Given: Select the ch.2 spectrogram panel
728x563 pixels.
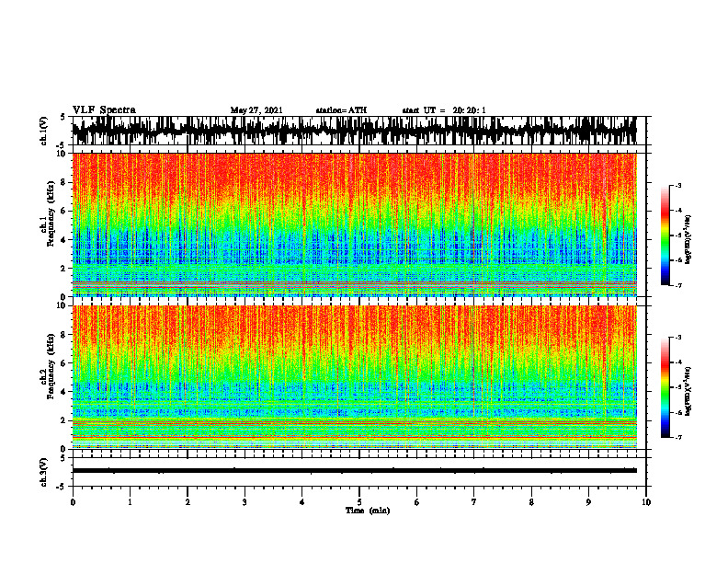Looking at the screenshot, I should point(355,377).
